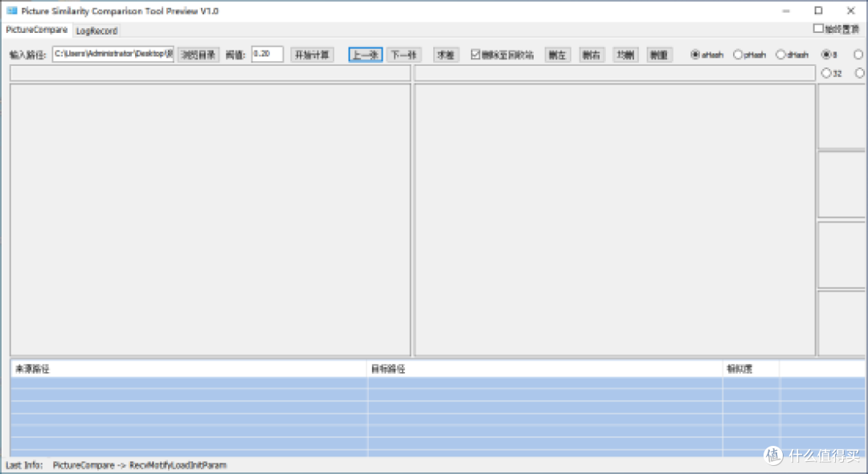Select the first row in results table
This screenshot has width=868, height=474.
(x=437, y=382)
